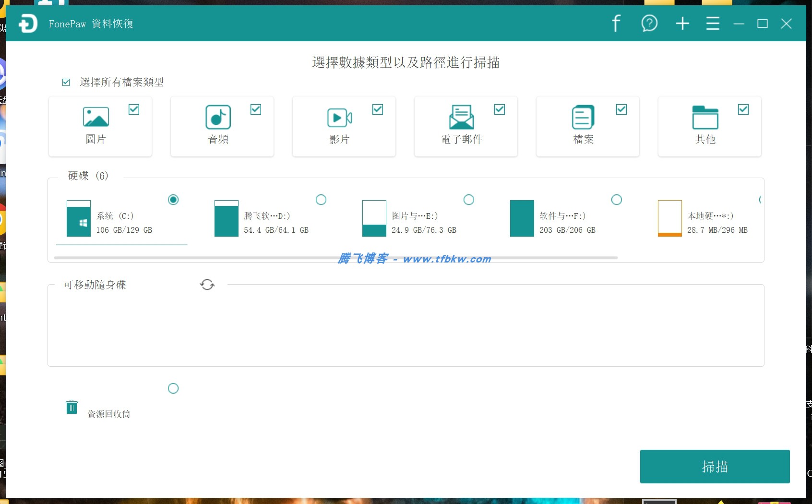
Task: Click the plus icon in title bar
Action: (x=682, y=23)
